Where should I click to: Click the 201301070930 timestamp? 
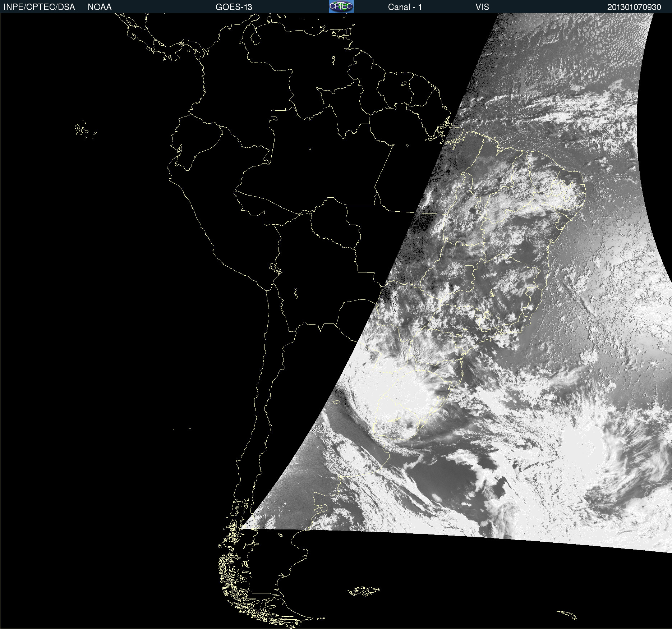point(634,7)
